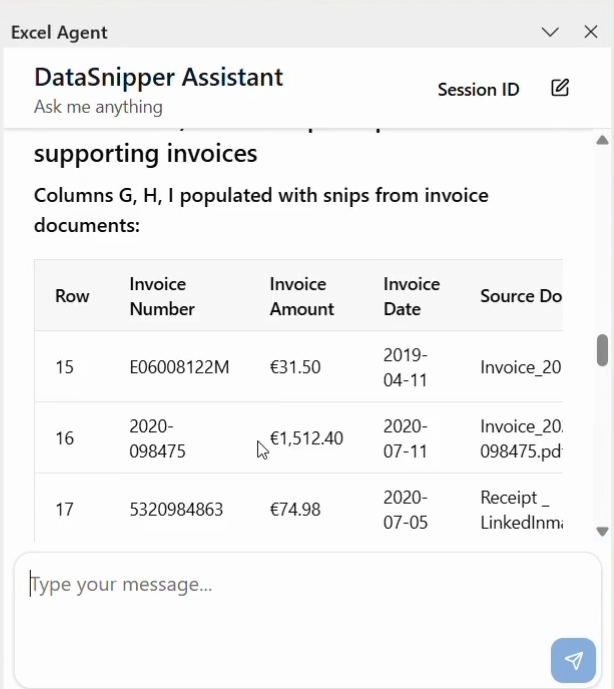Click the Receipt LinkedIn source document cell
This screenshot has width=614, height=689.
pyautogui.click(x=520, y=510)
